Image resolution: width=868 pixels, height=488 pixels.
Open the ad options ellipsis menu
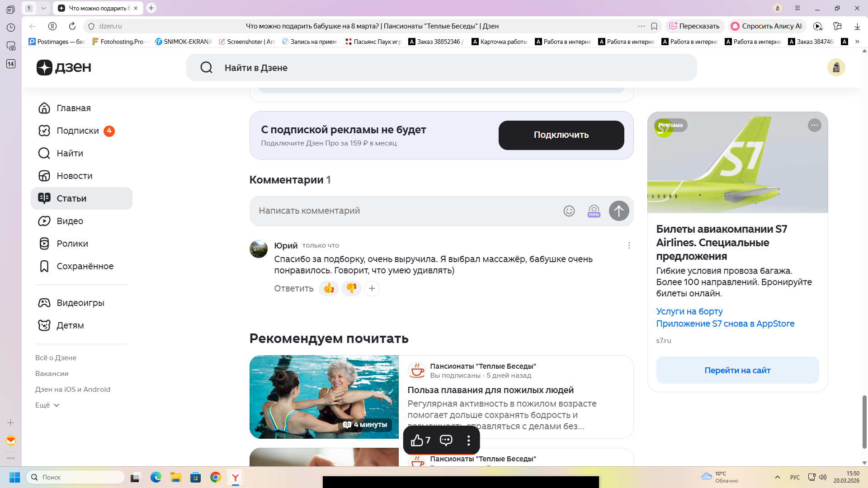(x=814, y=125)
